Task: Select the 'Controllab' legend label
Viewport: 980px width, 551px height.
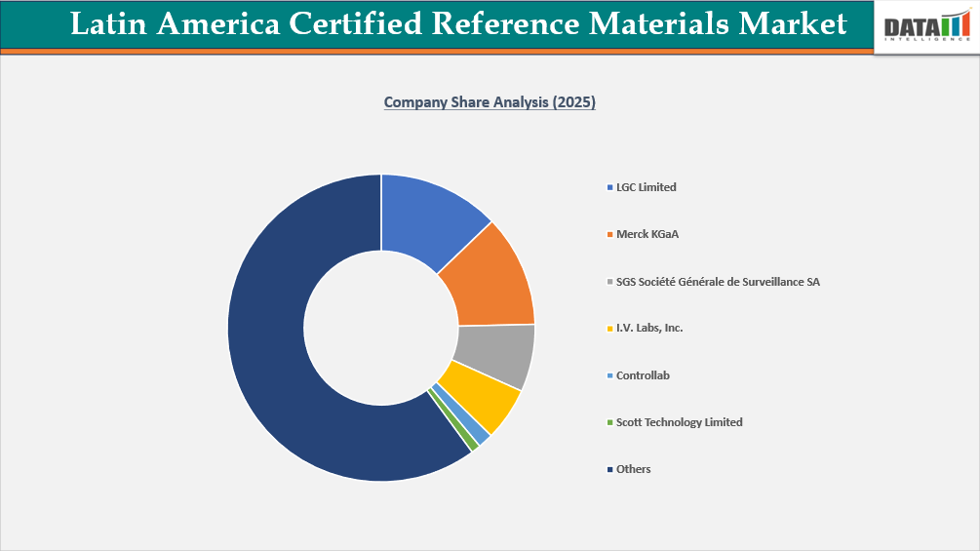Action: click(644, 375)
